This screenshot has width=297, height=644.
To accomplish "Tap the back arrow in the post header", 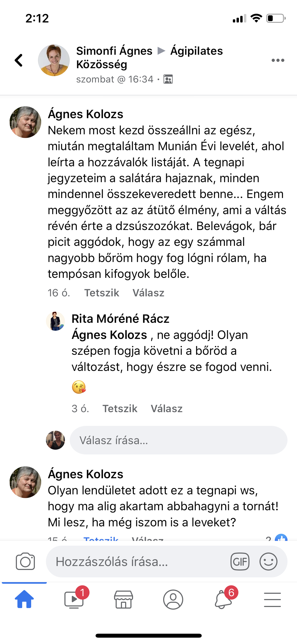I will pyautogui.click(x=19, y=60).
